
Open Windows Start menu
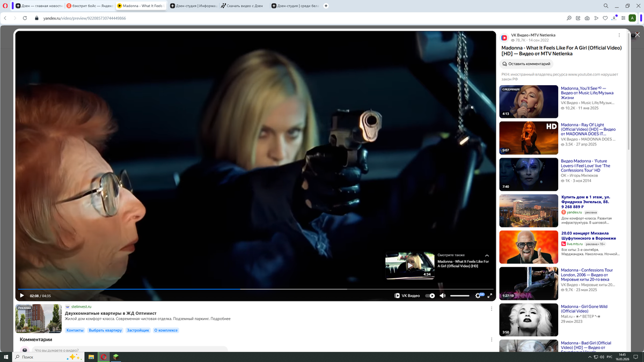pyautogui.click(x=6, y=357)
